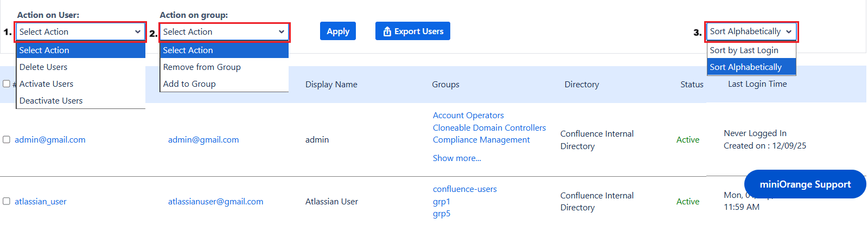Check the box for atlassian_user

(7, 201)
